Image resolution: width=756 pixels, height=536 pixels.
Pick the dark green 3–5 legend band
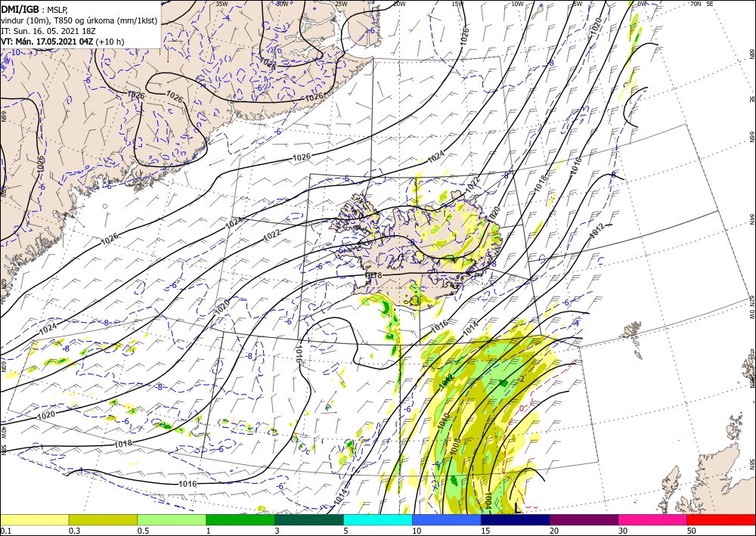[309, 519]
